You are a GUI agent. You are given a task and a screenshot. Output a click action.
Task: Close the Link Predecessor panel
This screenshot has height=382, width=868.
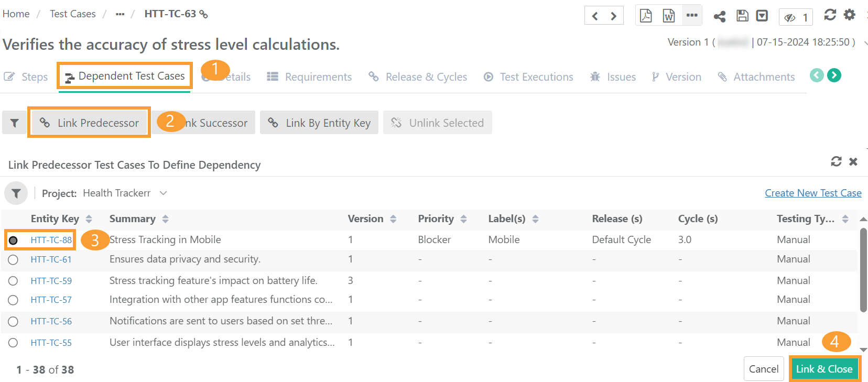click(x=853, y=161)
